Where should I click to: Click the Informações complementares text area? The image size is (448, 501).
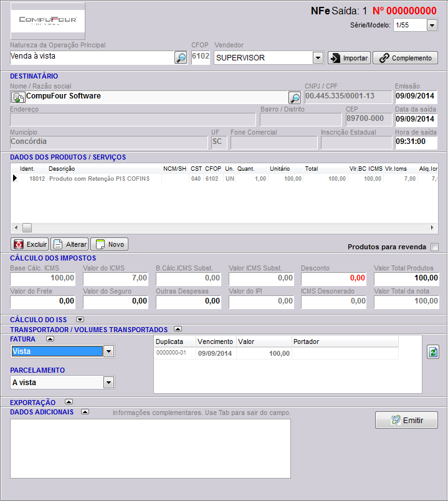coord(150,448)
